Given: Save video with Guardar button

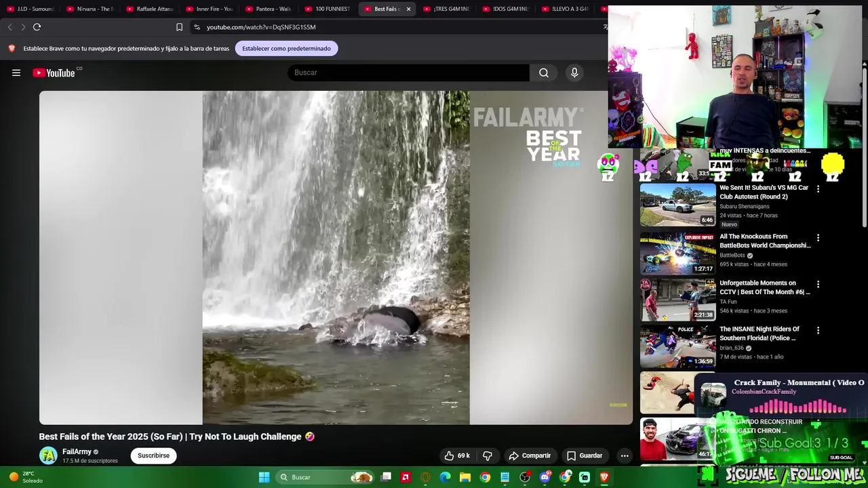Looking at the screenshot, I should (585, 455).
